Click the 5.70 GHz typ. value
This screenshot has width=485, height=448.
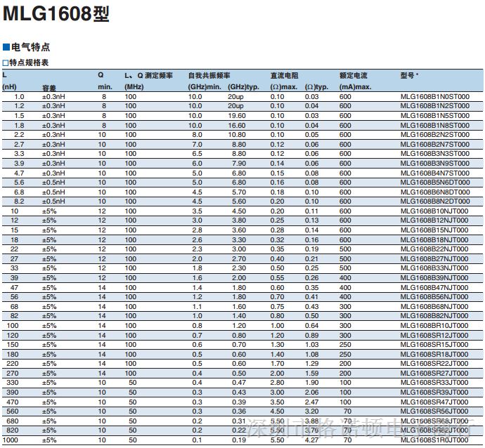239,192
